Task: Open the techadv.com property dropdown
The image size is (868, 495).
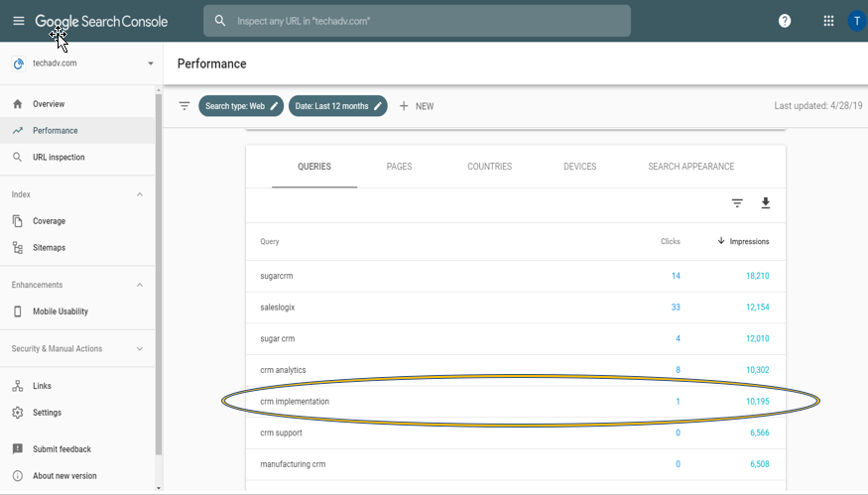Action: coord(151,63)
